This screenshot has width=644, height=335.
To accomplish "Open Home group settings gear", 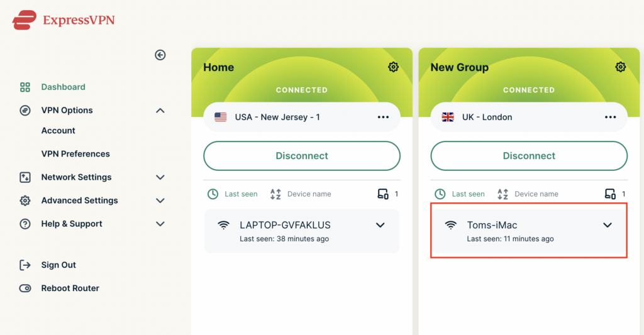I will coord(393,67).
